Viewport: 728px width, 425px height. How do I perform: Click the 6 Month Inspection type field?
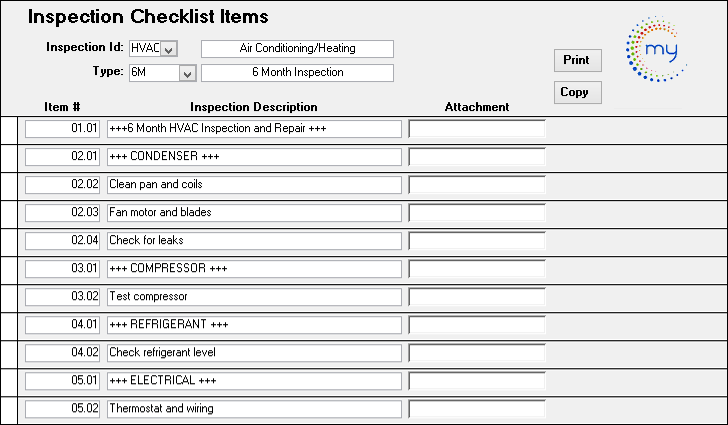pyautogui.click(x=298, y=73)
